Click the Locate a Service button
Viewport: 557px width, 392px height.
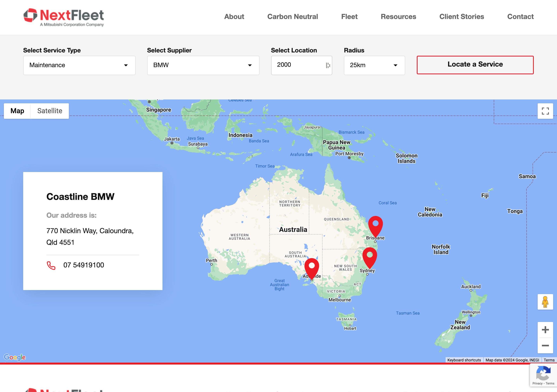click(x=475, y=65)
